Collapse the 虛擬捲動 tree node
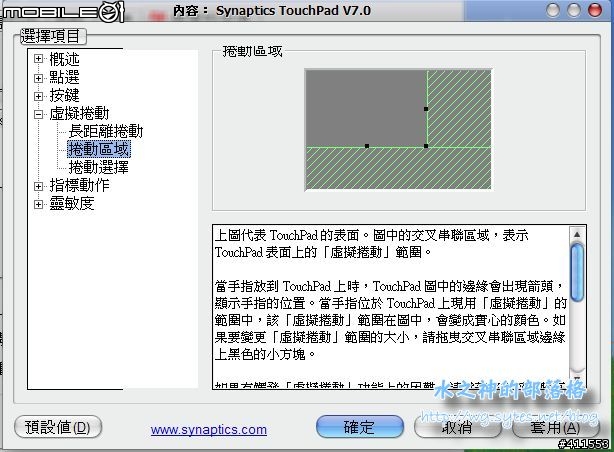 tap(38, 114)
